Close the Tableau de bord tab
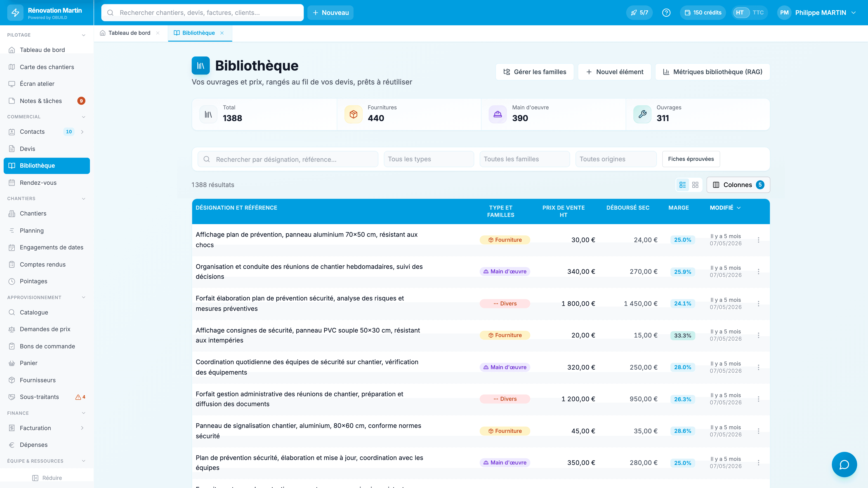This screenshot has width=868, height=488. pos(158,33)
